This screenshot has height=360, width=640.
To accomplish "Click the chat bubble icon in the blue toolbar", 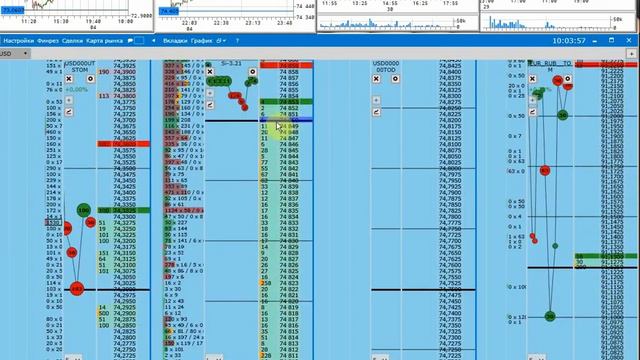I will (x=130, y=41).
